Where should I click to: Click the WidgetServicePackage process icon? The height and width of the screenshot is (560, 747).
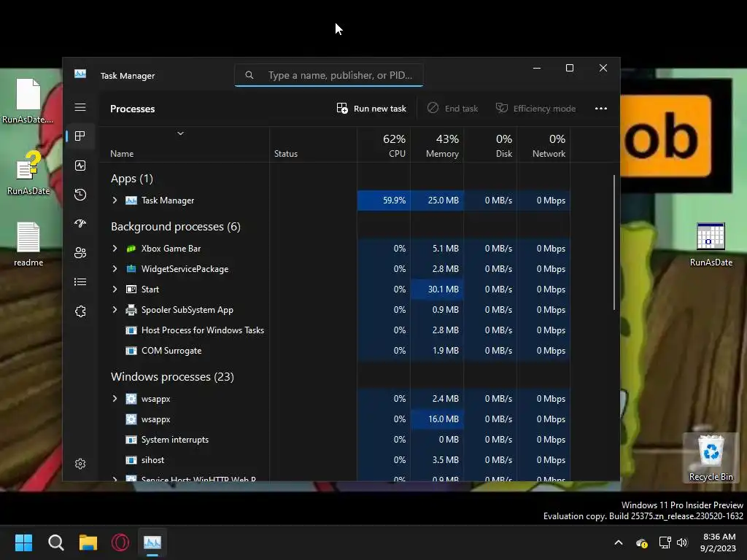point(131,269)
